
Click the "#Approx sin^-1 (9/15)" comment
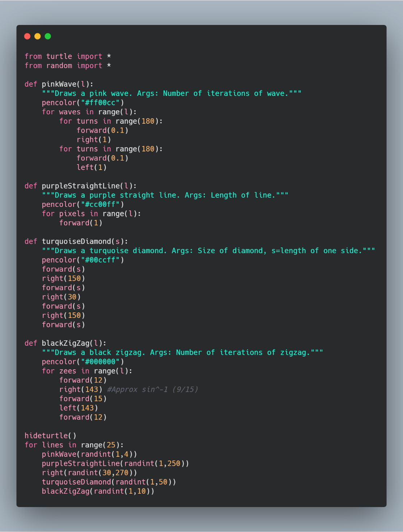point(152,390)
